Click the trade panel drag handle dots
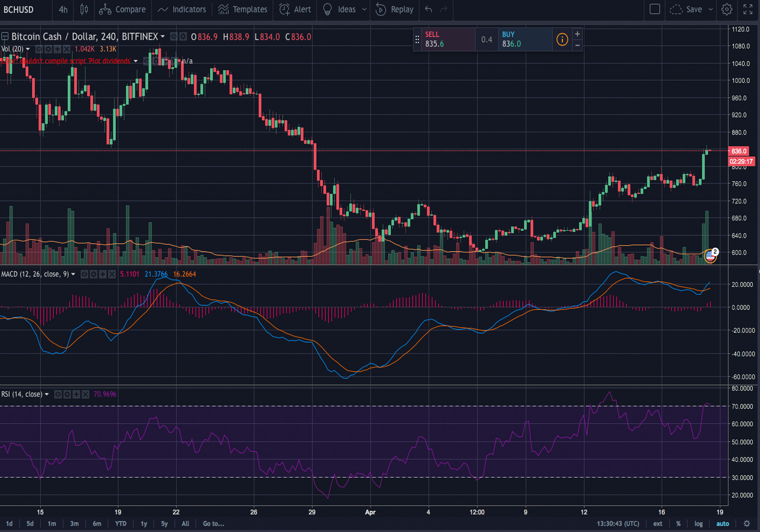The image size is (760, 532). [417, 40]
